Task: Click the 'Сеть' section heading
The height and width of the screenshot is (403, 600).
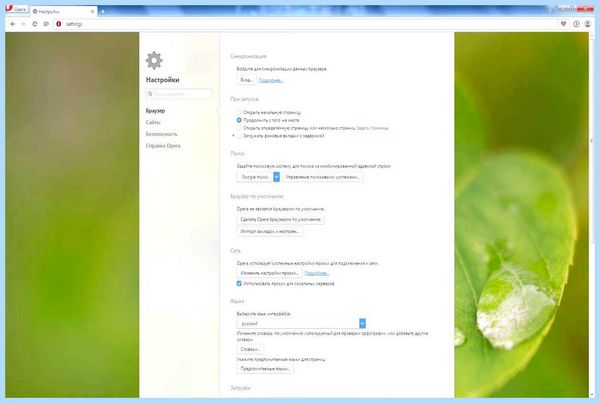Action: (x=235, y=251)
